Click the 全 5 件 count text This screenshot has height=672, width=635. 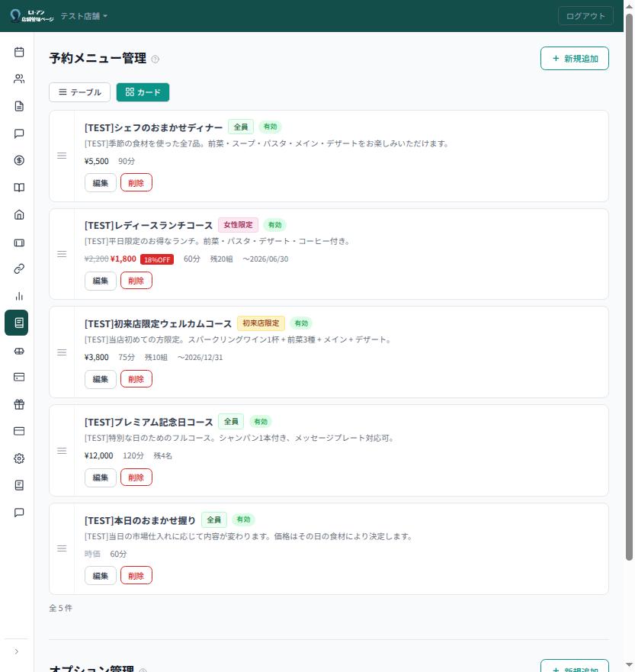(60, 608)
